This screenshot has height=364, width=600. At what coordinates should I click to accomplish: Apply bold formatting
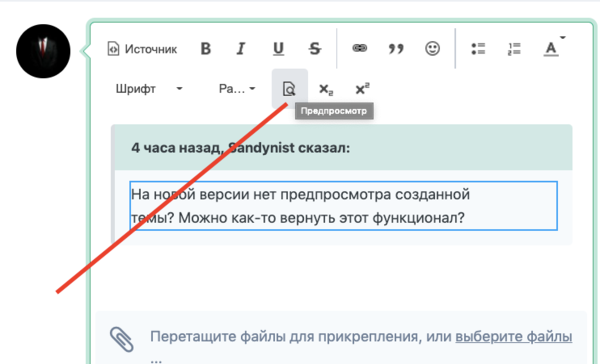point(205,49)
